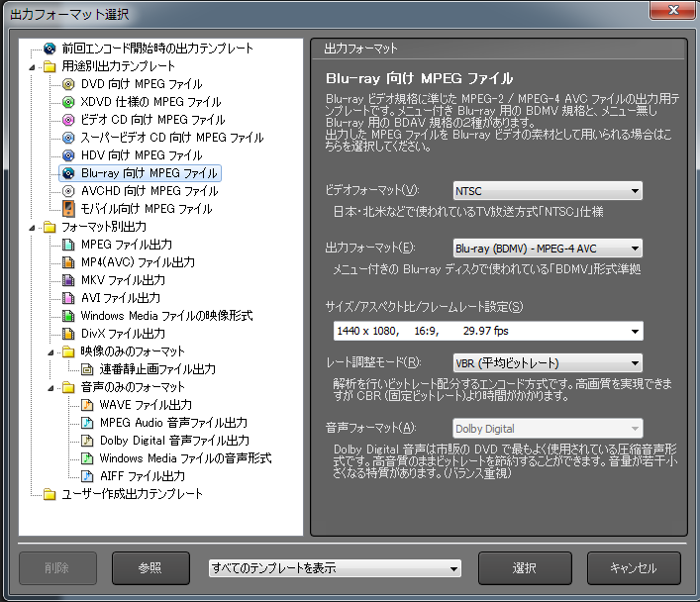Screen dimensions: 700x602
Task: Click the ユーザー作成出力テンプレート folder icon
Action: pyautogui.click(x=50, y=494)
